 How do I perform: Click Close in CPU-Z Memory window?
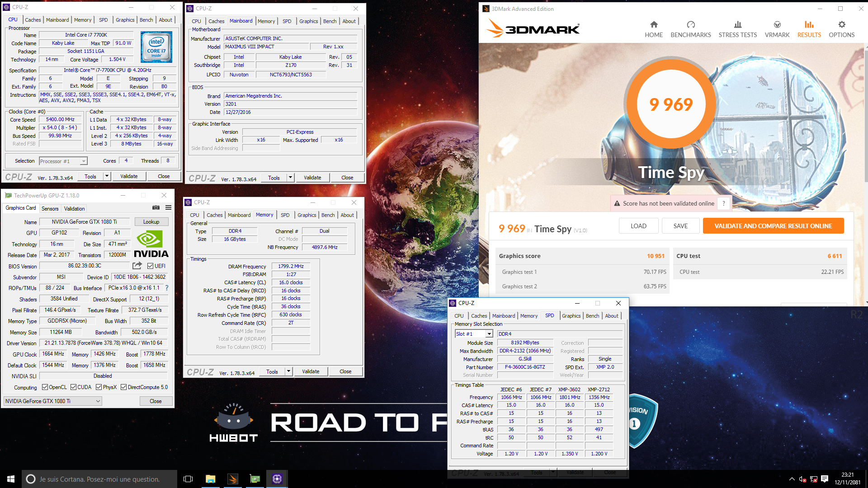pyautogui.click(x=345, y=371)
